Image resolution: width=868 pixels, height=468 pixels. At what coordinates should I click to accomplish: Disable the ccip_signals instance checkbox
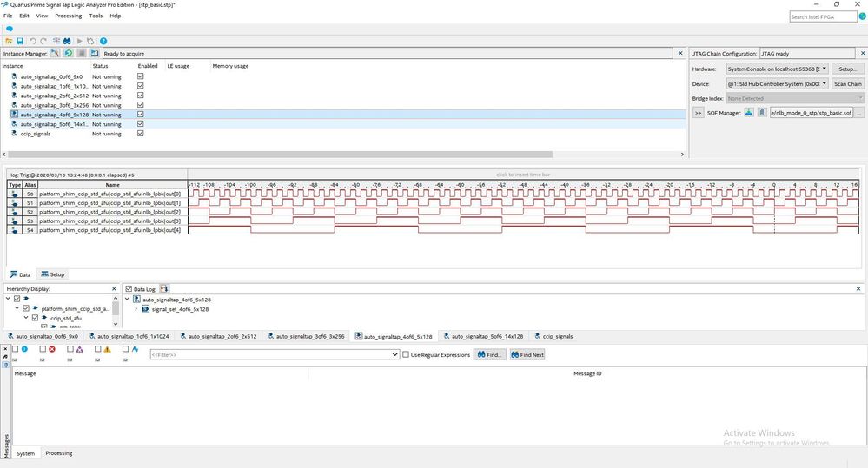click(x=141, y=134)
